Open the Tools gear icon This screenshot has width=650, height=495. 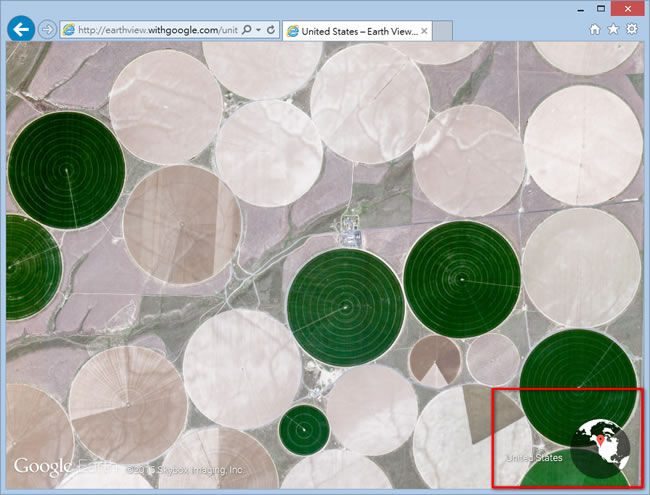pyautogui.click(x=632, y=29)
